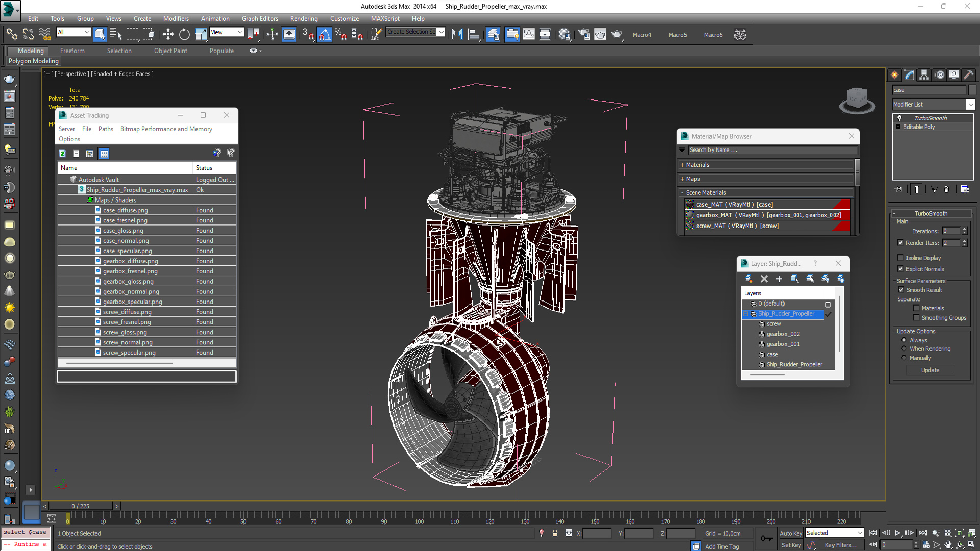980x551 pixels.
Task: Select the Move tool in main toolbar
Action: tap(168, 34)
